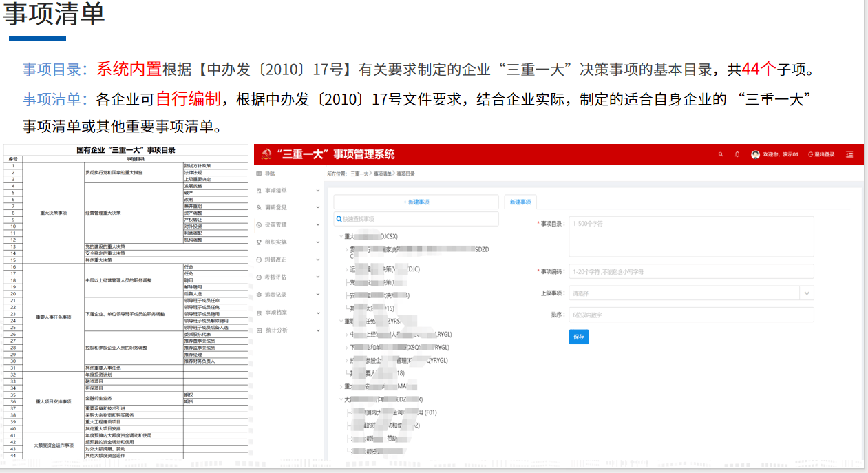The height and width of the screenshot is (473, 868).
Task: Click the 决策管理 sidebar icon
Action: click(x=259, y=224)
